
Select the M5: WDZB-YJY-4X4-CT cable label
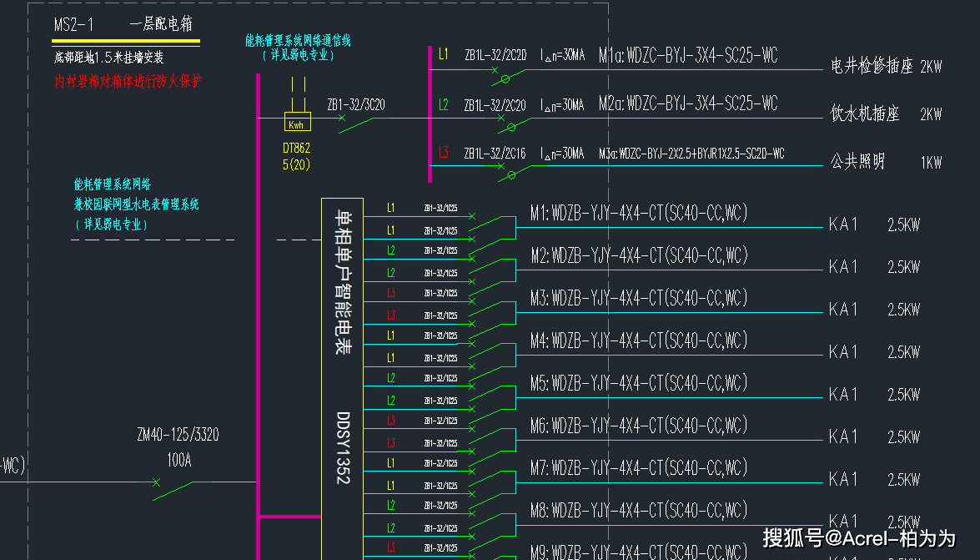point(639,383)
